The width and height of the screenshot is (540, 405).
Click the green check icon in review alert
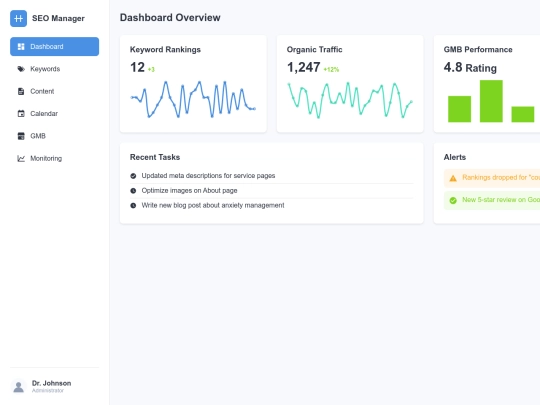click(x=453, y=200)
